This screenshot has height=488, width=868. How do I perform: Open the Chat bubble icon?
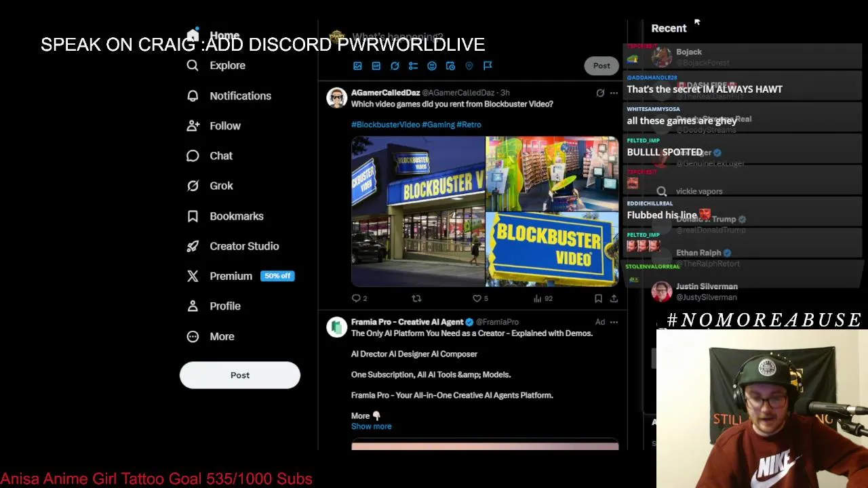(193, 156)
